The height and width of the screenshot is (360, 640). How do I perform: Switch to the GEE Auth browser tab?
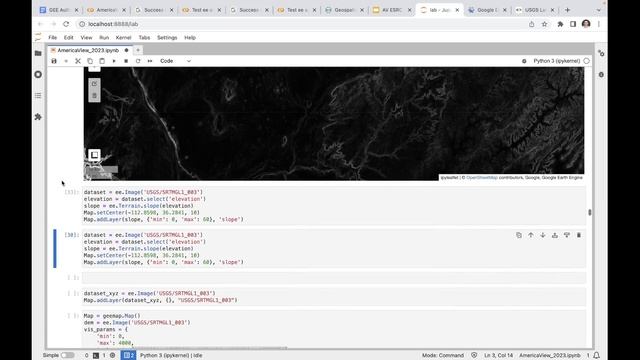tap(58, 10)
